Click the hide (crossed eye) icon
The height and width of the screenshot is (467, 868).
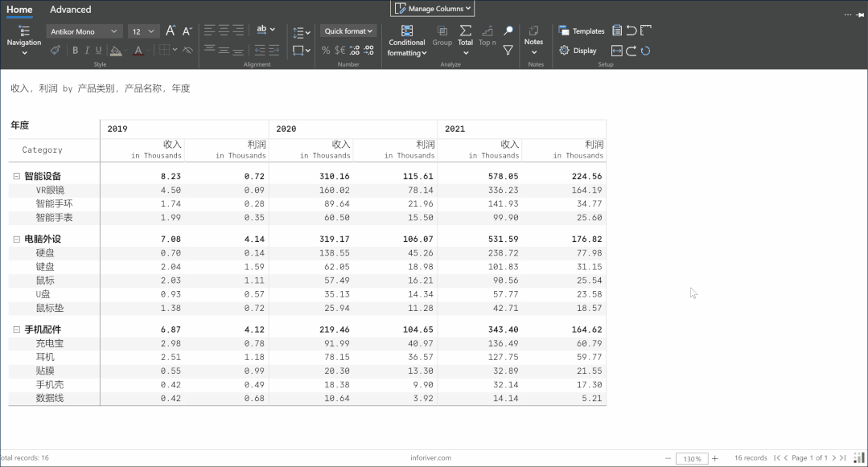click(187, 51)
